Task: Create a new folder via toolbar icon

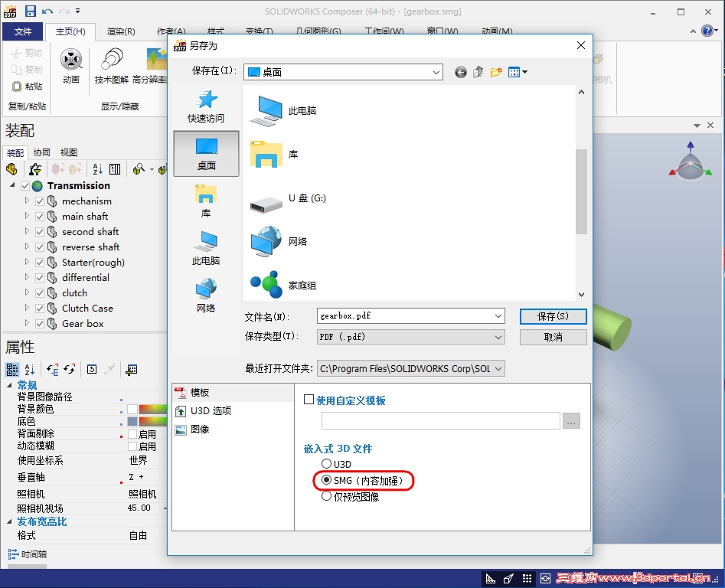Action: 496,72
